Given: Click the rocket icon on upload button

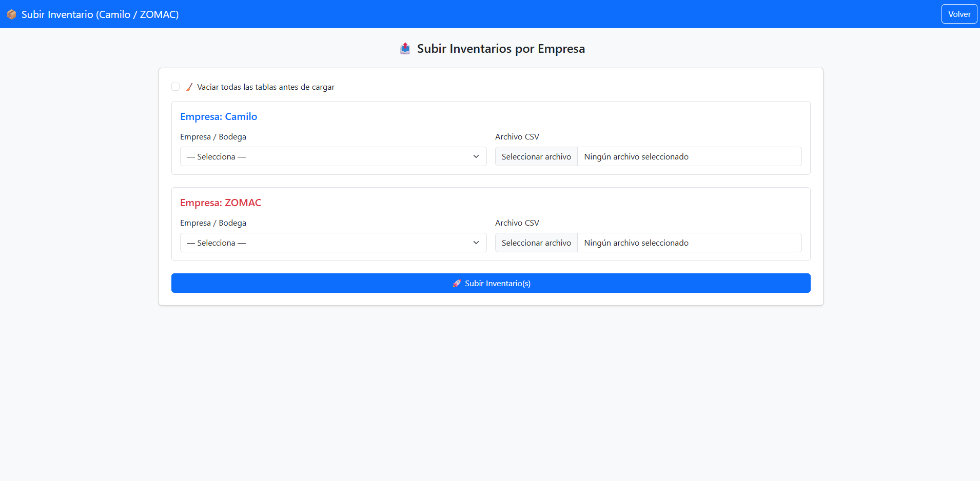Looking at the screenshot, I should coord(456,284).
